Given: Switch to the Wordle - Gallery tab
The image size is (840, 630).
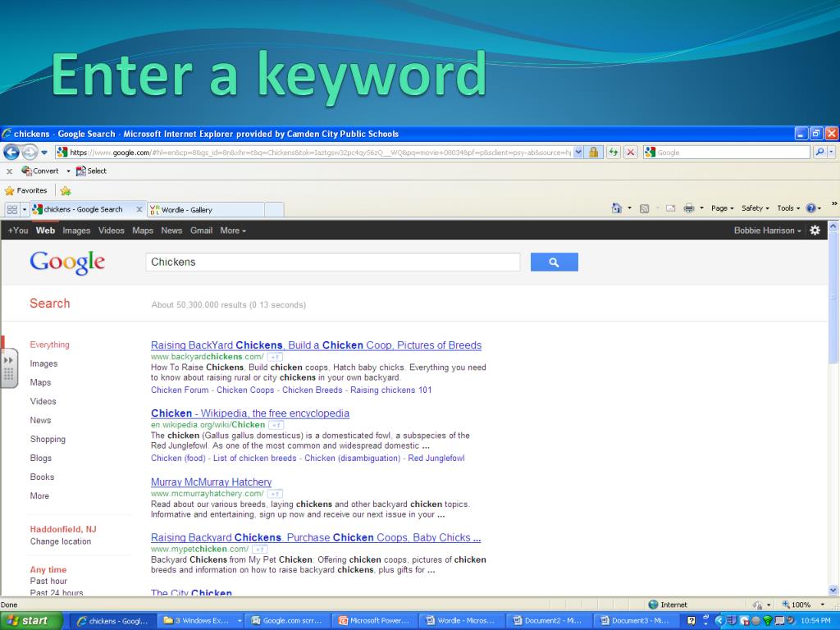Looking at the screenshot, I should [206, 210].
